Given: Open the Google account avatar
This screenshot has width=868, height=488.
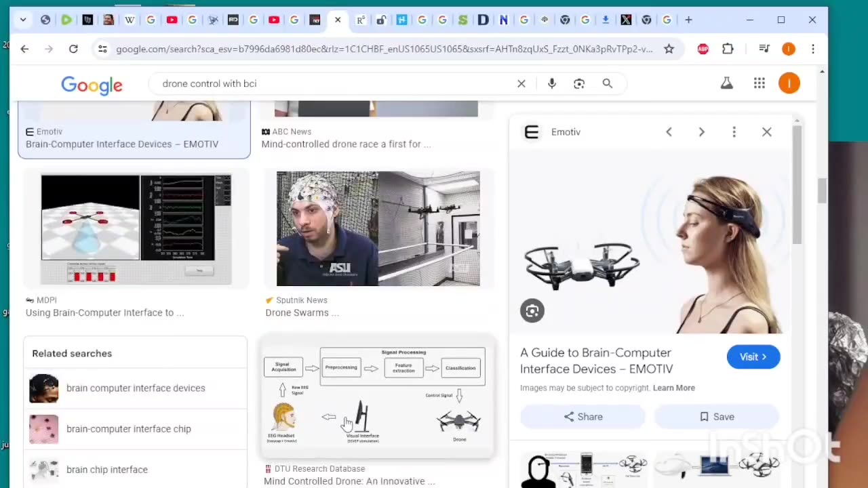Looking at the screenshot, I should point(789,83).
